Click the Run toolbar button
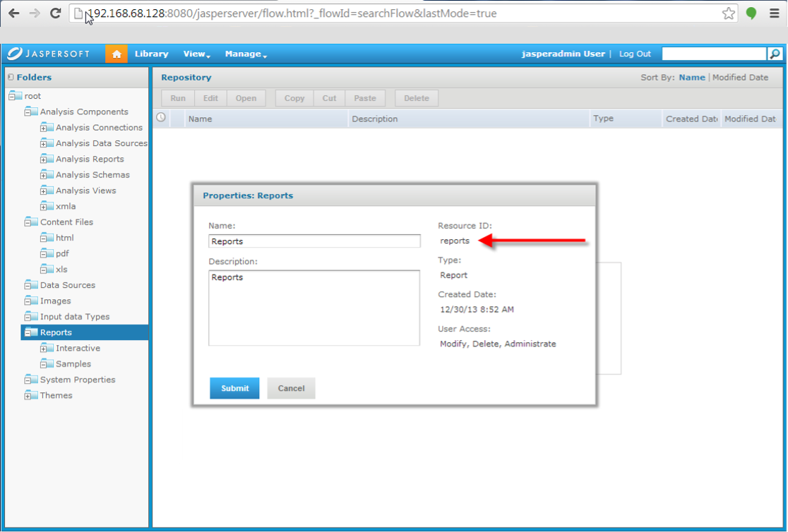 pos(178,99)
